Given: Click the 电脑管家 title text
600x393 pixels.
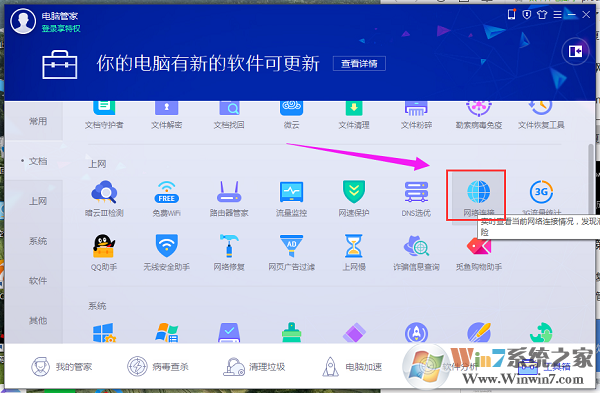Looking at the screenshot, I should [60, 16].
